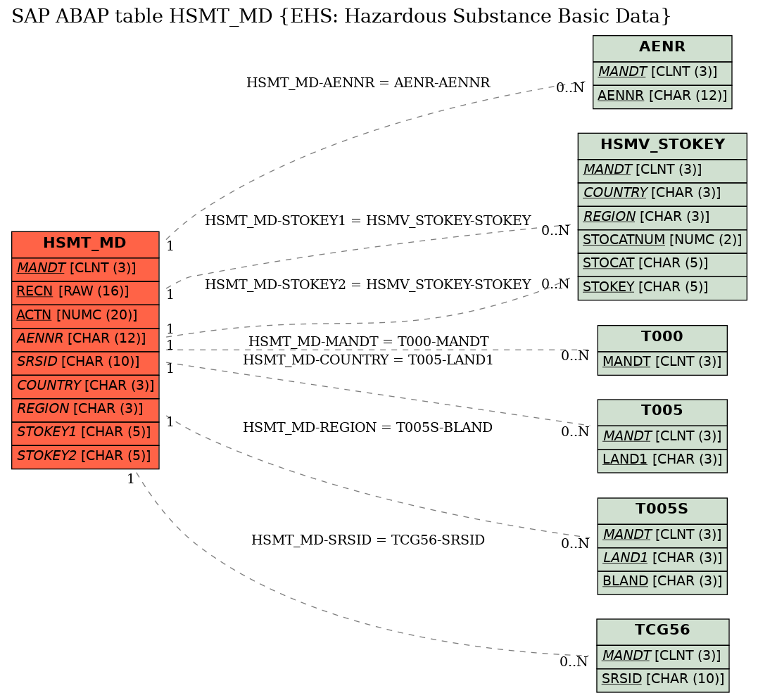Click the 0..N cardinality next to TCG56
Image resolution: width=758 pixels, height=700 pixels.
[574, 662]
